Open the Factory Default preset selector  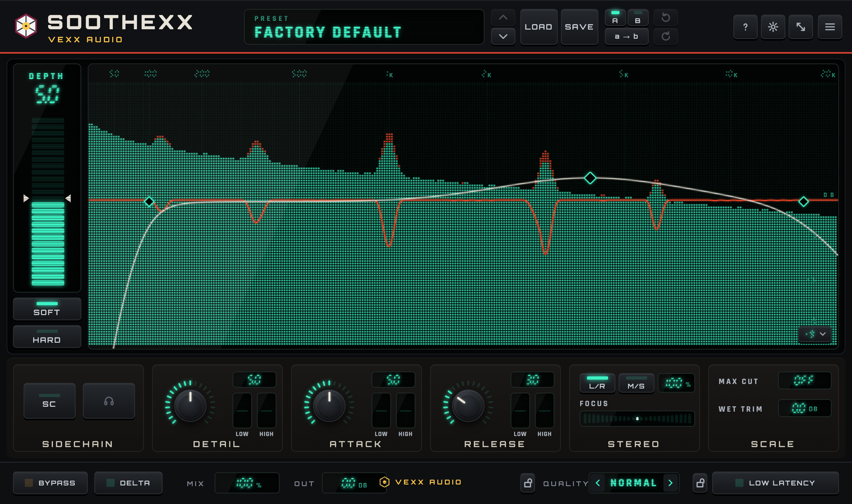pos(364,27)
